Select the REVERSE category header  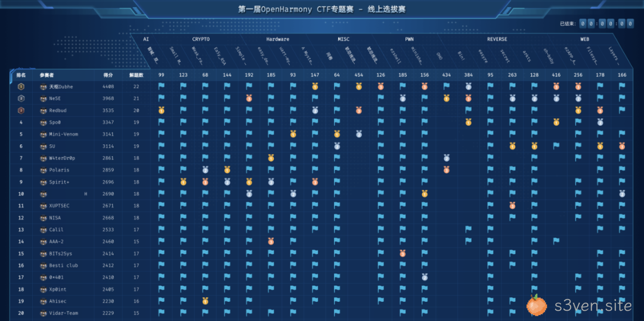coord(497,39)
